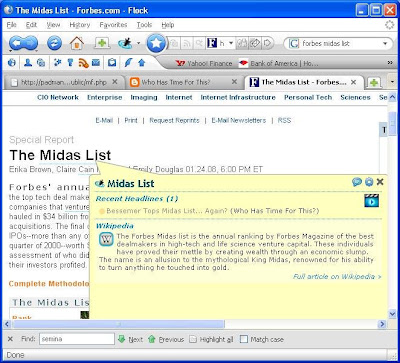The width and height of the screenshot is (400, 363).
Task: Click the horizontal scrollbar right arrow
Action: click(x=382, y=324)
